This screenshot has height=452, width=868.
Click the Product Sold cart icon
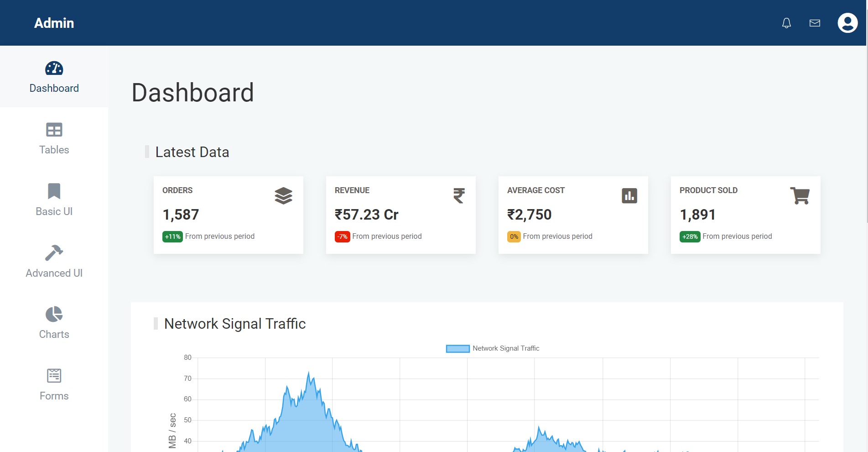click(800, 196)
